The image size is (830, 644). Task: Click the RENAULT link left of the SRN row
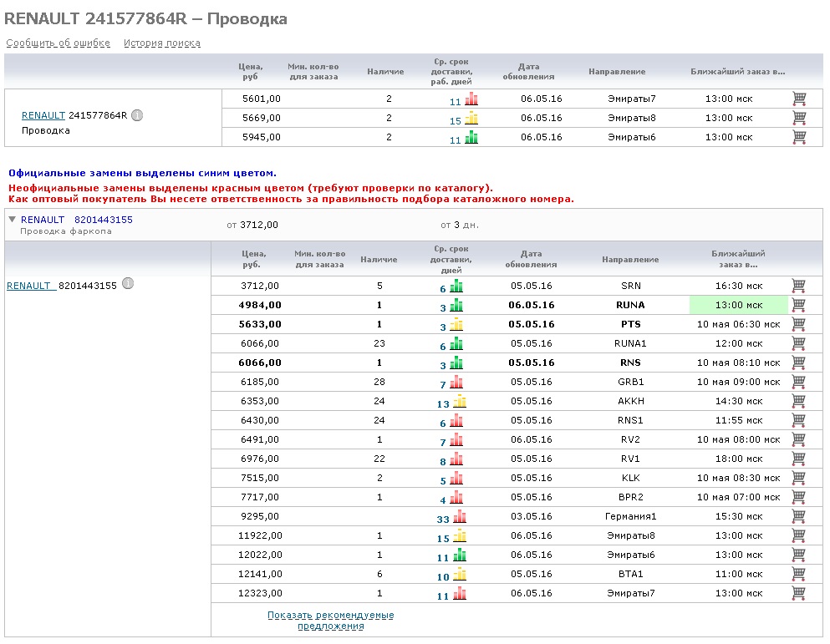(31, 286)
